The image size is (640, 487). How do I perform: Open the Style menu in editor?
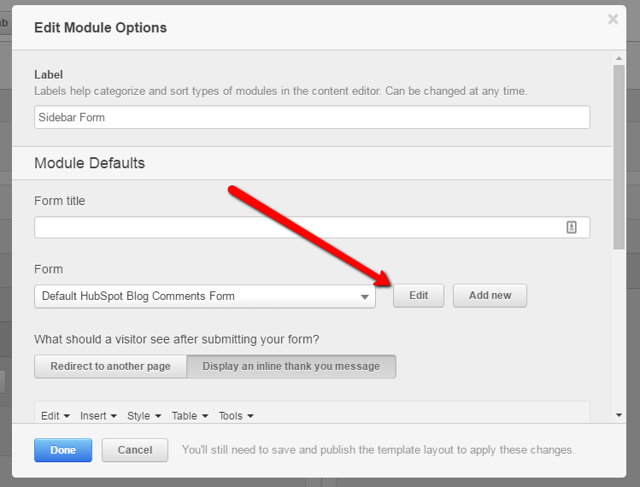pos(144,415)
